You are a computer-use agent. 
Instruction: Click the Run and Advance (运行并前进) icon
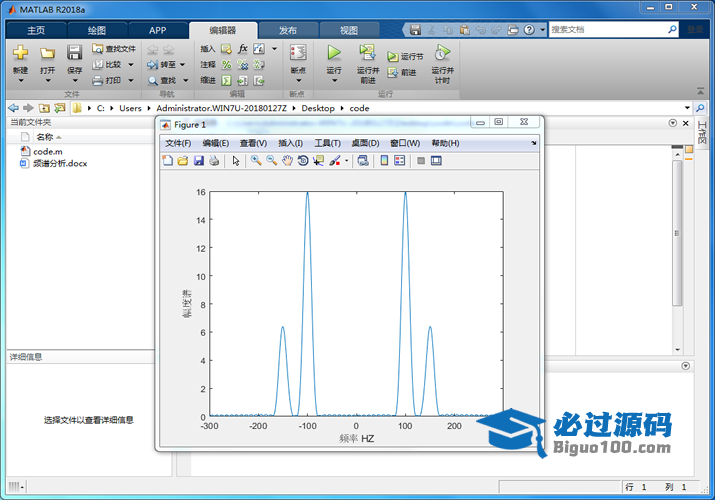368,52
